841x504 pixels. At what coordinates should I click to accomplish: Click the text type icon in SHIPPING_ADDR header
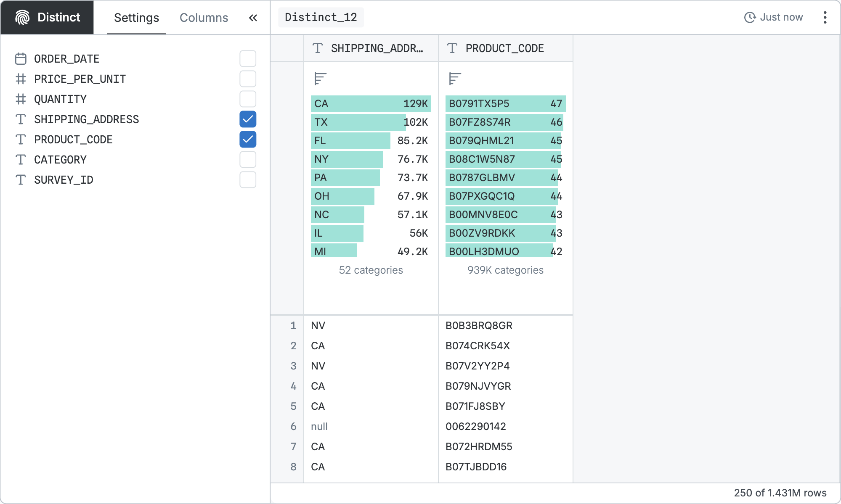[318, 48]
